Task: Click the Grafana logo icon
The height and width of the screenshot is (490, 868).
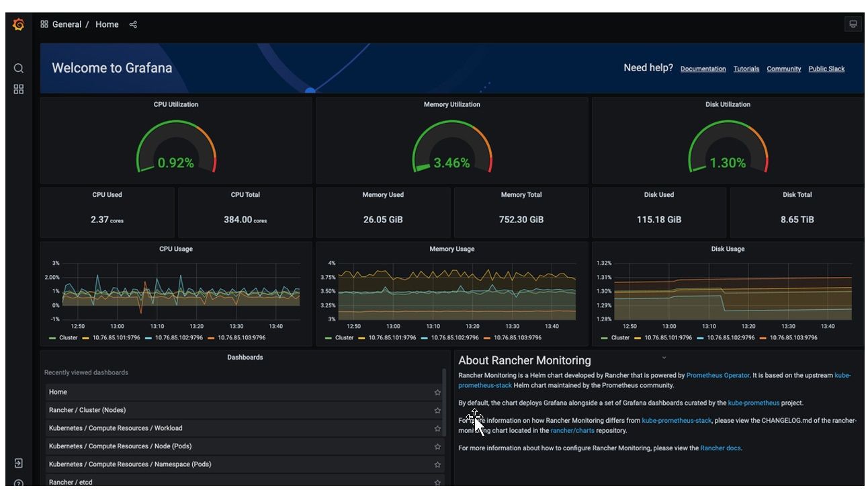Action: 19,25
